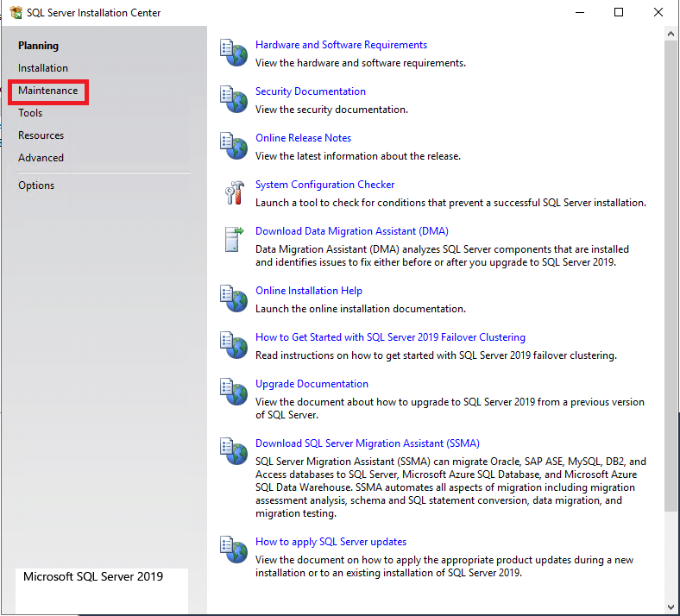Launch the System Configuration Checker link
Viewport: 680px width, 616px height.
click(324, 185)
